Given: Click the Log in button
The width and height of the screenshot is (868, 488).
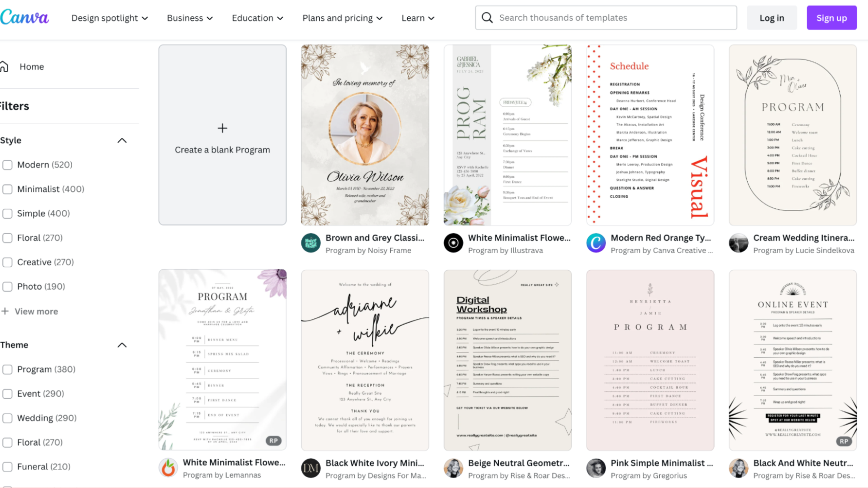Looking at the screenshot, I should tap(772, 17).
